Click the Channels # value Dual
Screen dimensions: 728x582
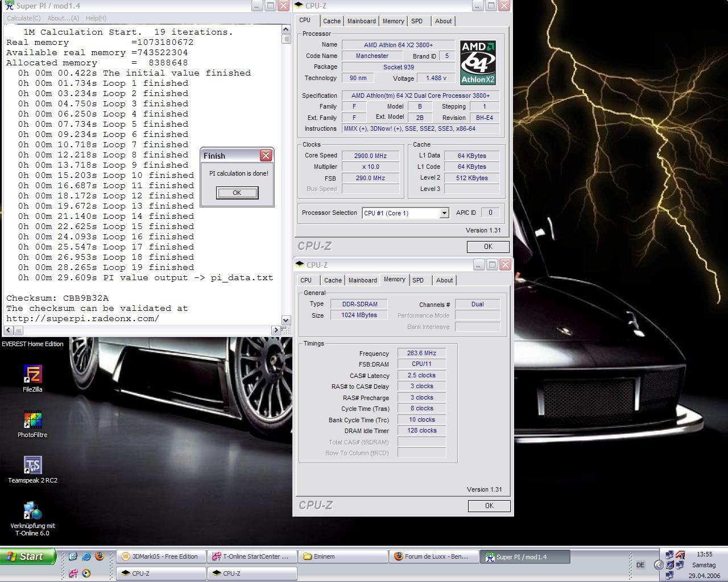[477, 304]
